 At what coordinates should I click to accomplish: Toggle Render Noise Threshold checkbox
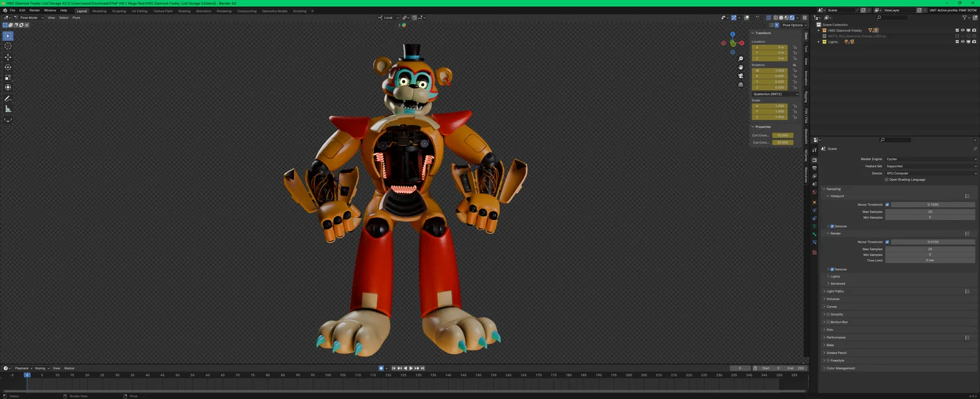pos(887,242)
